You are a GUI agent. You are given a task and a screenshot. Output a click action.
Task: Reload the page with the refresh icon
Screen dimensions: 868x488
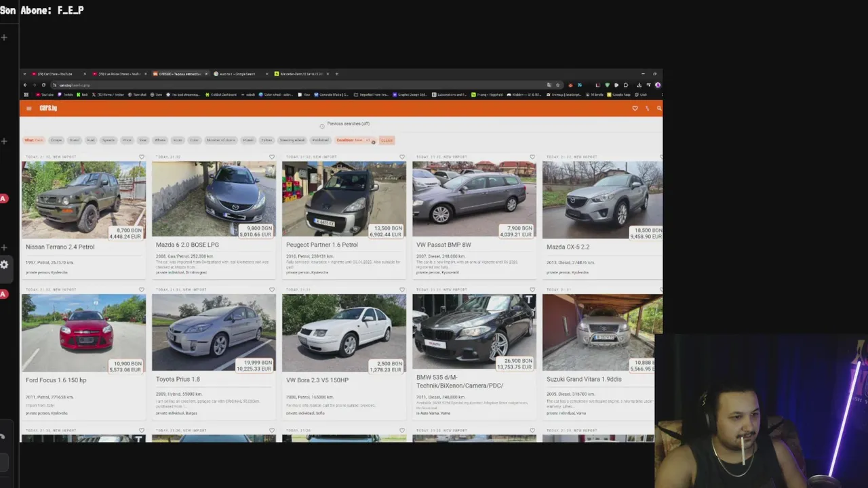pyautogui.click(x=43, y=85)
